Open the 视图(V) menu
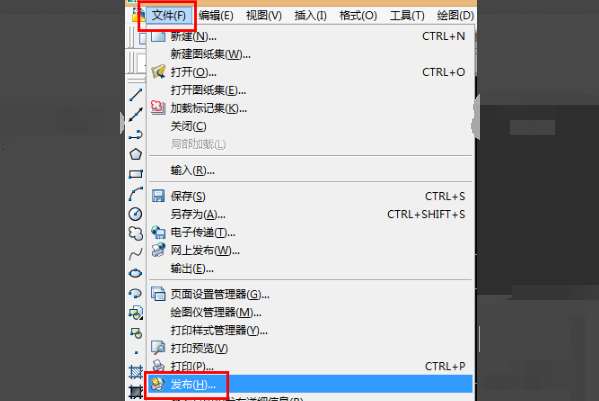This screenshot has height=401, width=599. tap(264, 15)
